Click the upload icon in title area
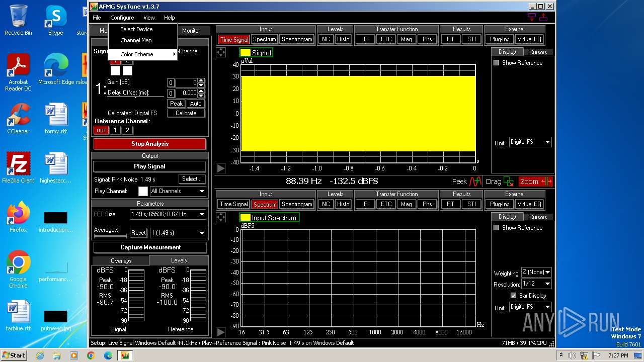 [543, 17]
